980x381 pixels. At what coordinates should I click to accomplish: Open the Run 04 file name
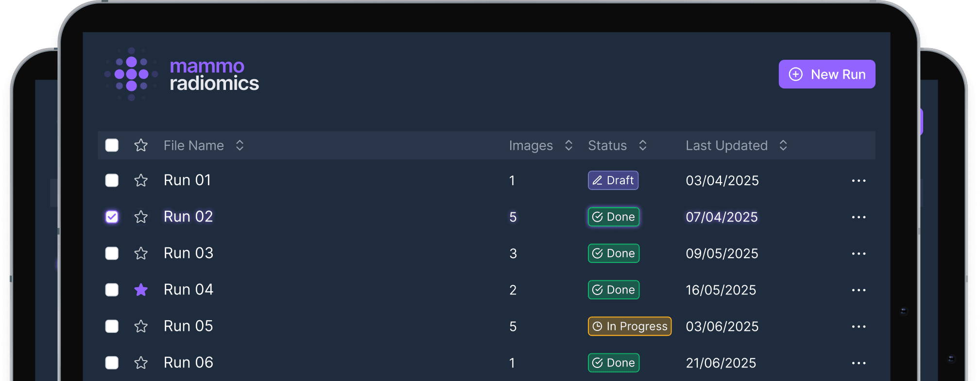[189, 290]
